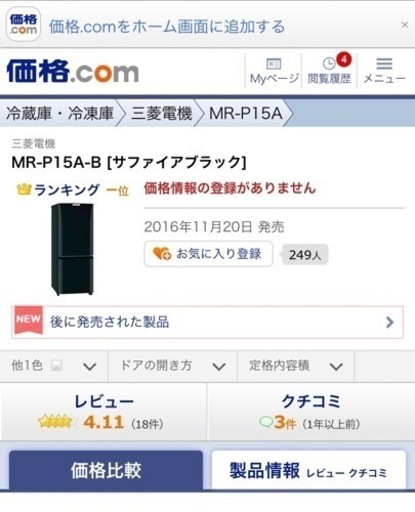
Task: Click the crown ランキング icon
Action: tap(23, 189)
